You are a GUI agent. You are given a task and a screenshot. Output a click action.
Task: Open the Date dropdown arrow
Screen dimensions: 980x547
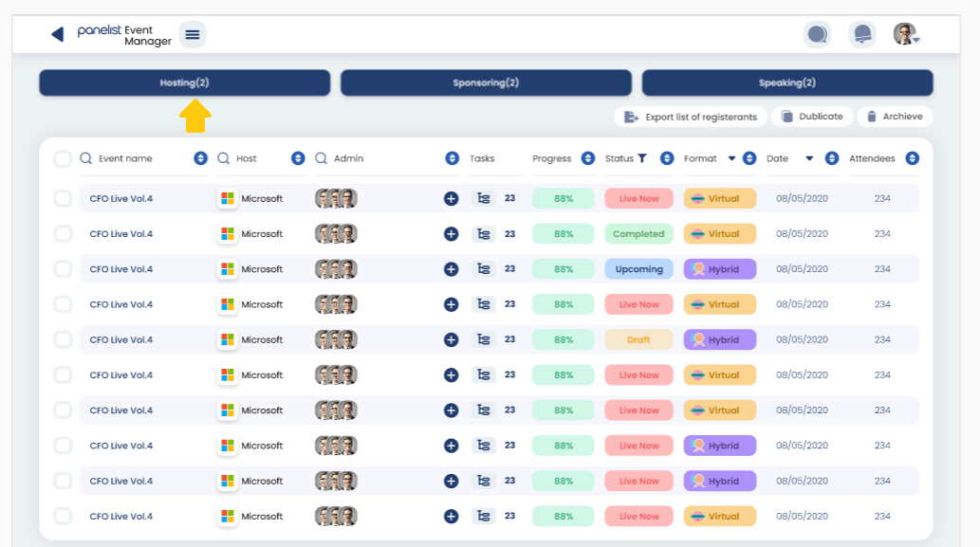click(x=809, y=158)
